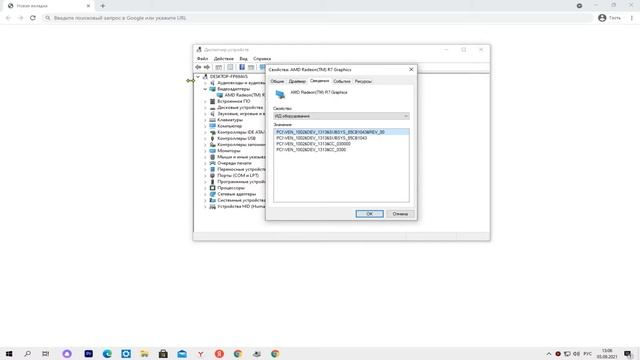Switch to the Драйвер tab
The image size is (640, 360).
[297, 81]
